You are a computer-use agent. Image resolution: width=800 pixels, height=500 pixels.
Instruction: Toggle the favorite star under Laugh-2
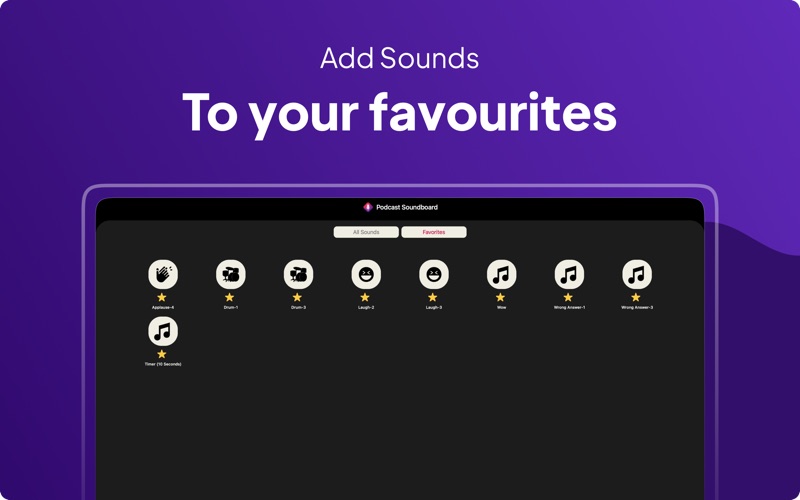[365, 297]
